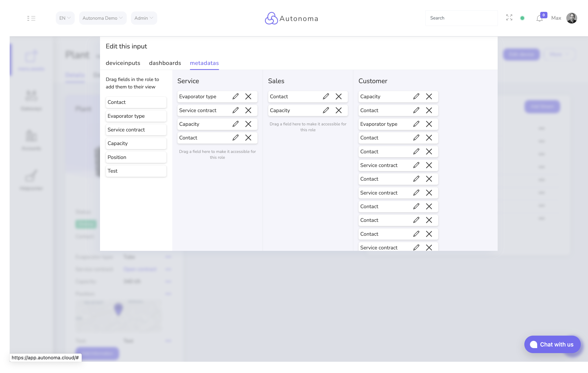
Task: Edit the Service contract entry in Customer
Action: [x=416, y=165]
